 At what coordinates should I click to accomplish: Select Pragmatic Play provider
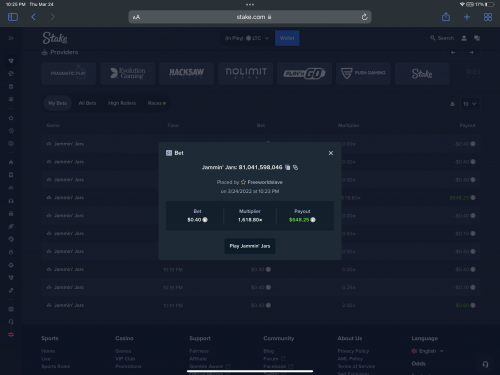(x=69, y=73)
